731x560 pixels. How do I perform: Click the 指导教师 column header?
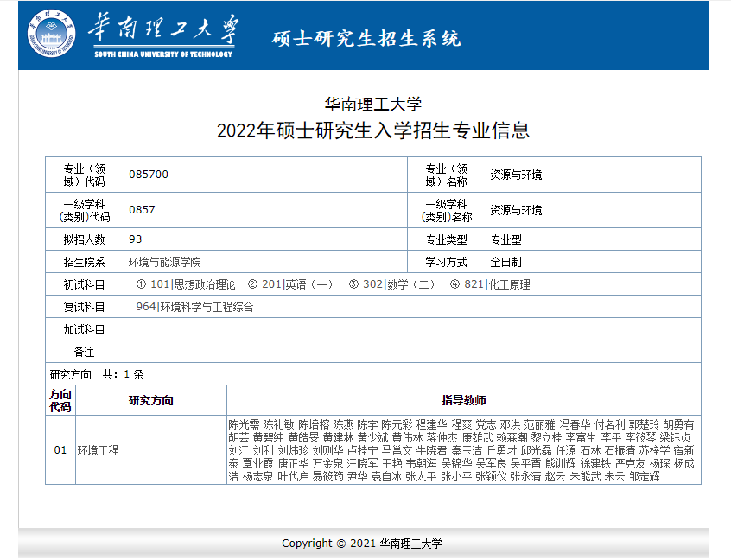(x=464, y=400)
